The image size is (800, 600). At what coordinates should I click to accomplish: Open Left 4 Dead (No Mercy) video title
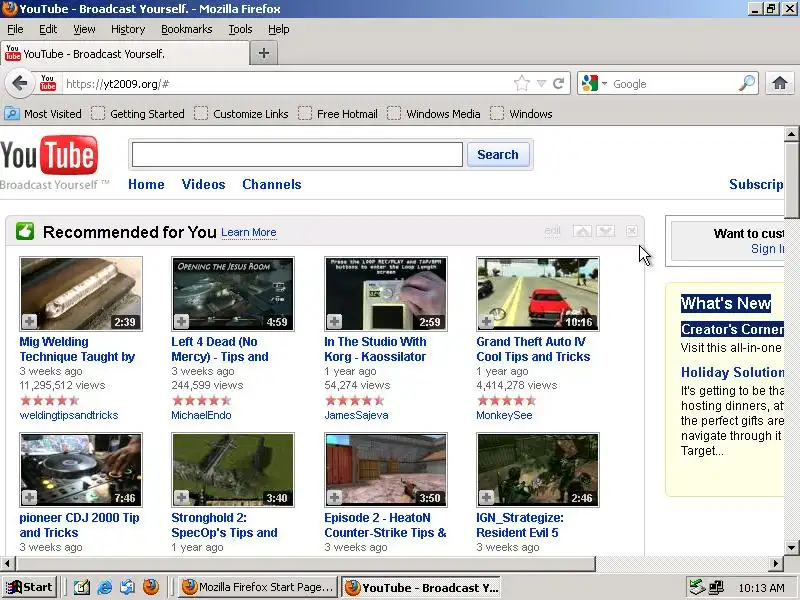click(220, 349)
